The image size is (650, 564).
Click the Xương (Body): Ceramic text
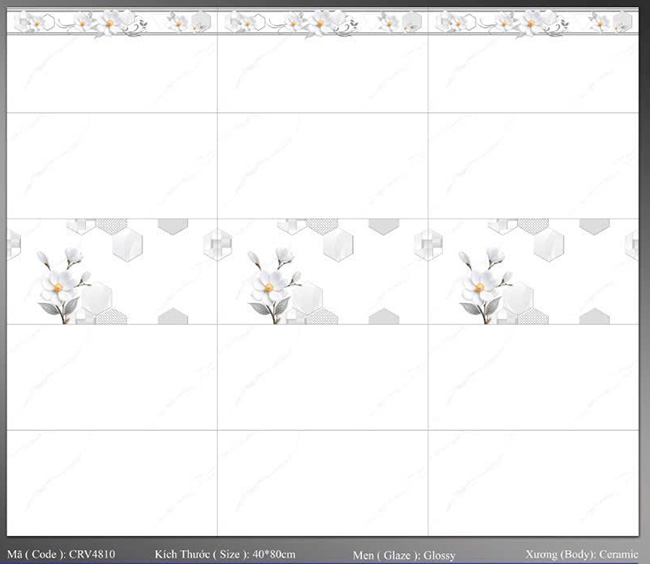(582, 554)
